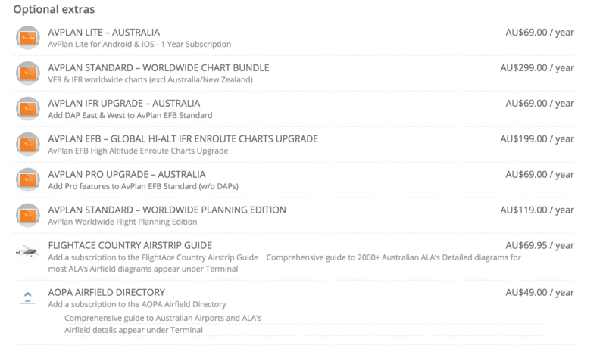Choose AVPLAN PRO UPGRADE – AUSTRALIA
Viewport: 606px width, 364px height.
[x=127, y=174]
